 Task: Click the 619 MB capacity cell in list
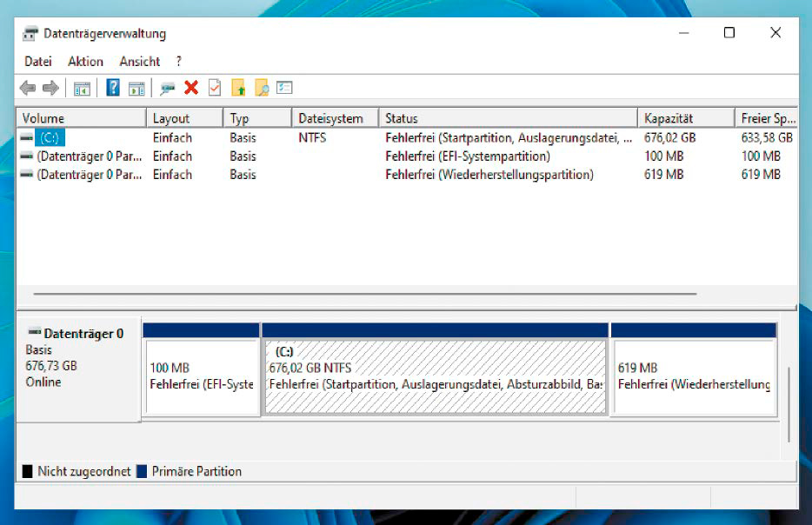tap(663, 175)
